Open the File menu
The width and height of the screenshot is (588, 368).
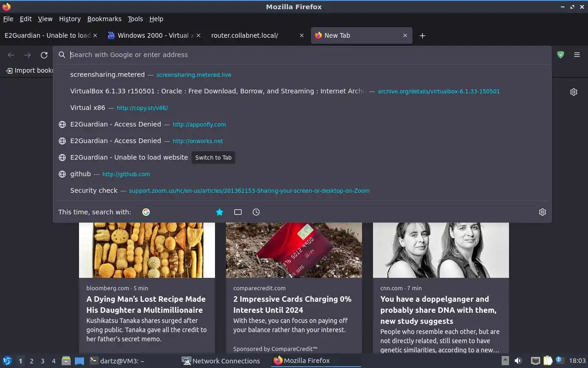tap(8, 19)
